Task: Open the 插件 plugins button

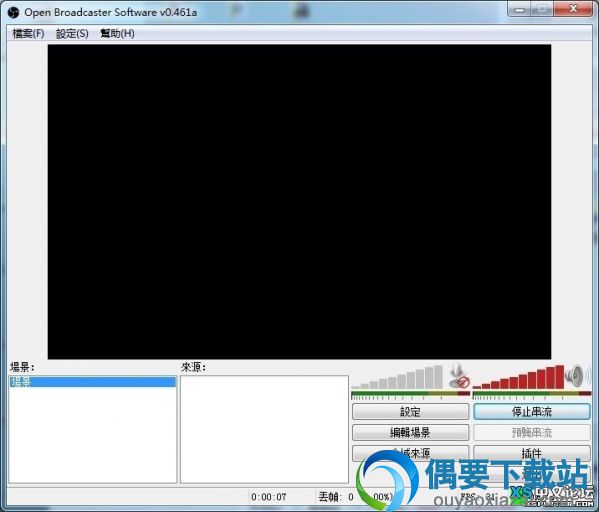Action: tap(532, 453)
